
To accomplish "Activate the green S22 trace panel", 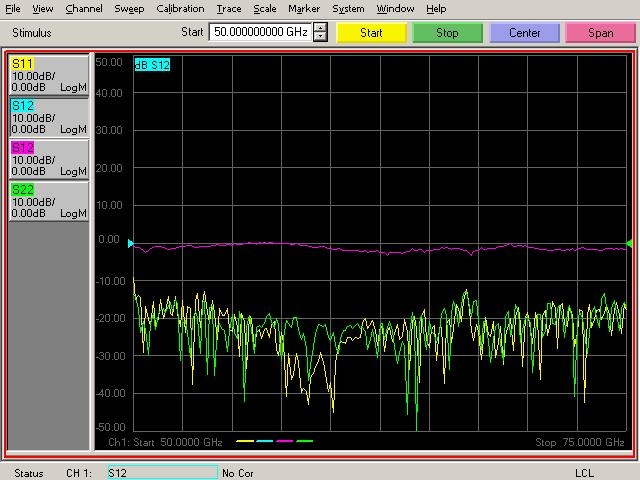I will click(x=49, y=201).
